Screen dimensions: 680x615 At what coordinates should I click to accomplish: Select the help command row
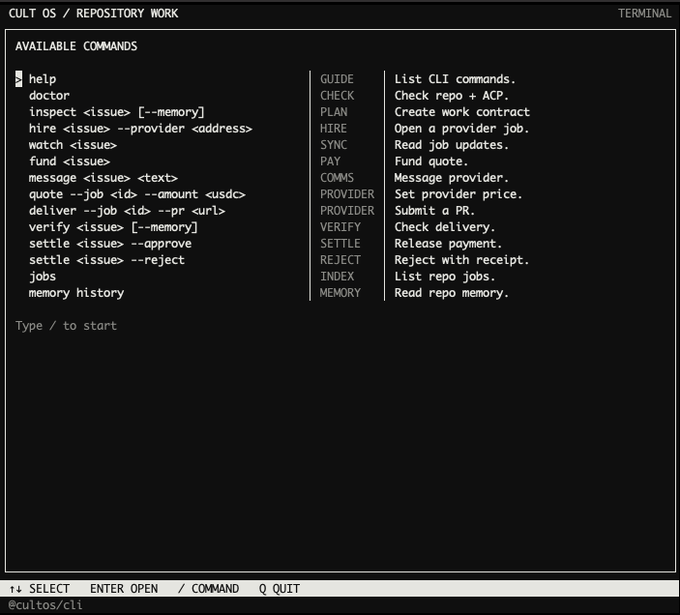coord(42,79)
